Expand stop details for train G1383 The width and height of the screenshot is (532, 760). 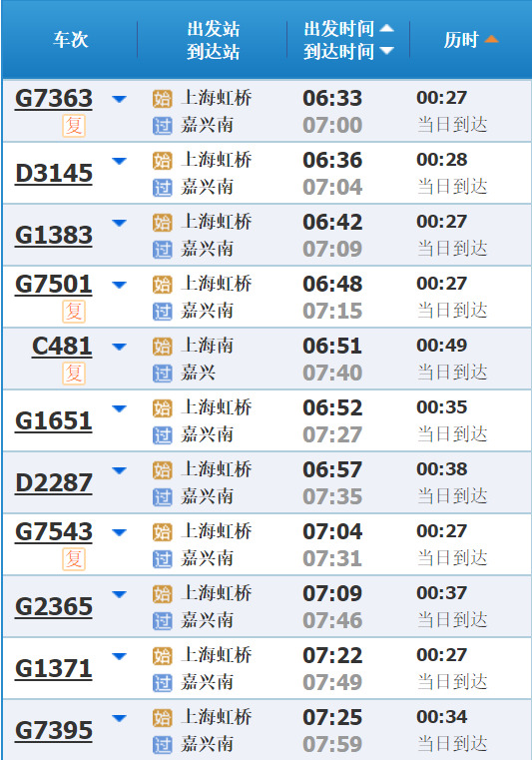click(x=119, y=223)
